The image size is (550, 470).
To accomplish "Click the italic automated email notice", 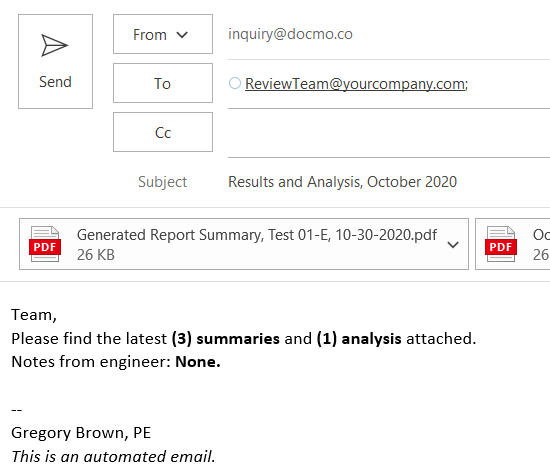I will click(x=113, y=456).
